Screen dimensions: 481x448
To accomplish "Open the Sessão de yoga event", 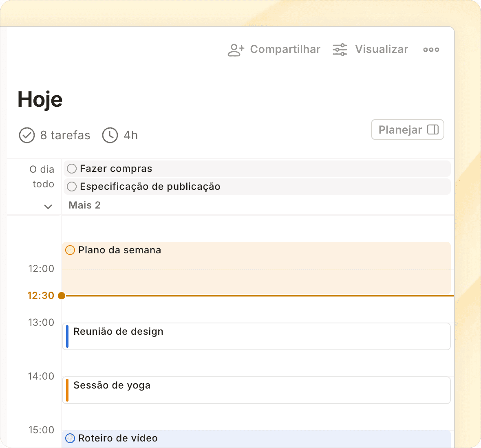I will pos(257,390).
